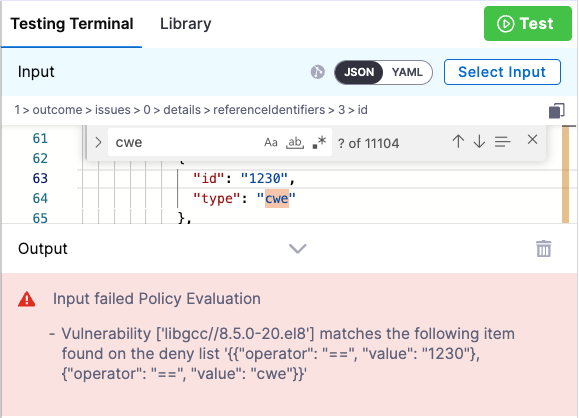The height and width of the screenshot is (418, 579).
Task: Select JSON input format
Action: (x=359, y=72)
